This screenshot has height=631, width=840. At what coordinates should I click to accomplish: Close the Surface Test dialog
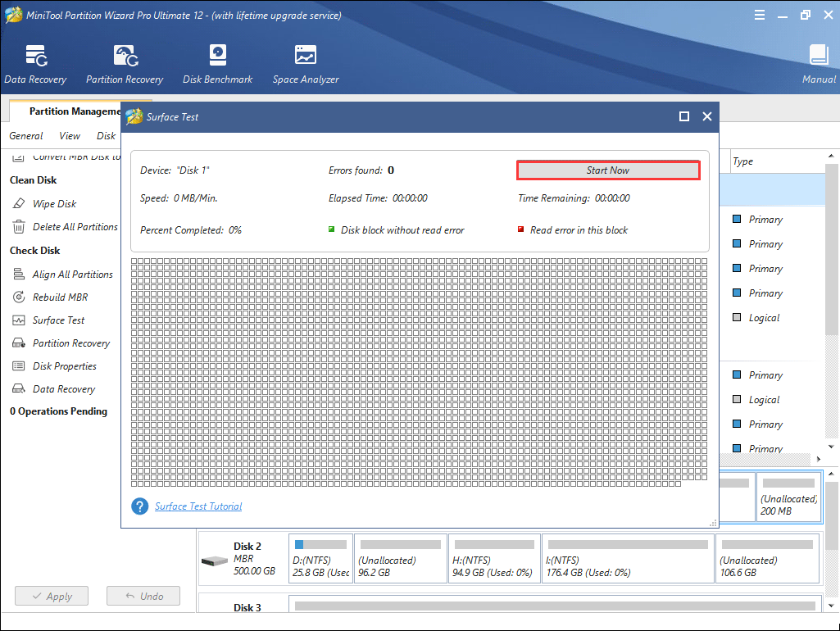[x=707, y=116]
